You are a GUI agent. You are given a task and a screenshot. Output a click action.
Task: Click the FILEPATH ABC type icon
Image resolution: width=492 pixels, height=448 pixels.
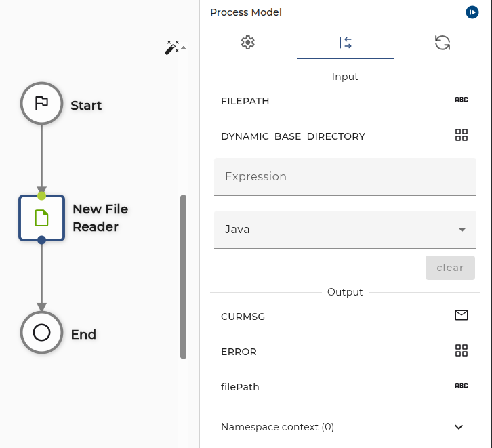pyautogui.click(x=462, y=100)
